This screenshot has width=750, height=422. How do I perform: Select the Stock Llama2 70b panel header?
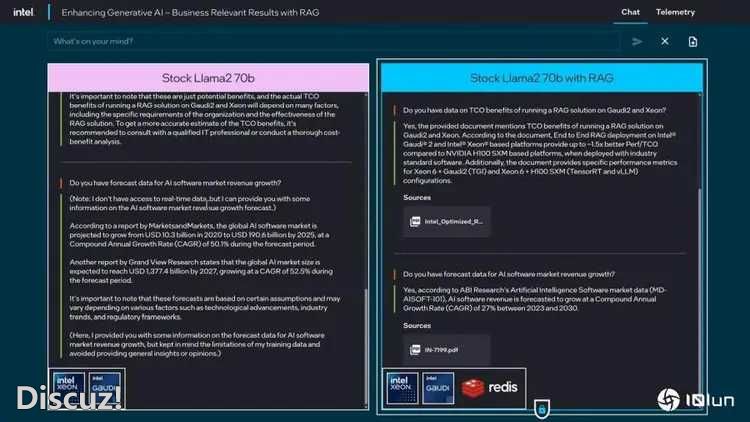coord(208,78)
